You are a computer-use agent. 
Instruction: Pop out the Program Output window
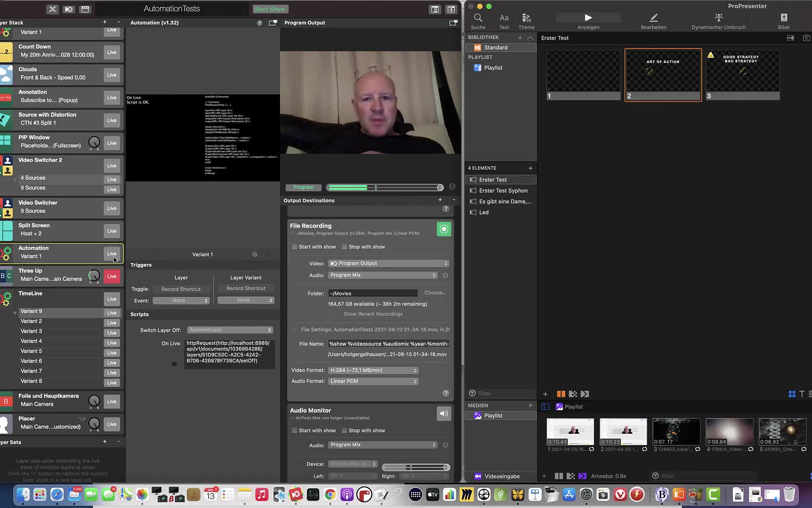tap(453, 23)
